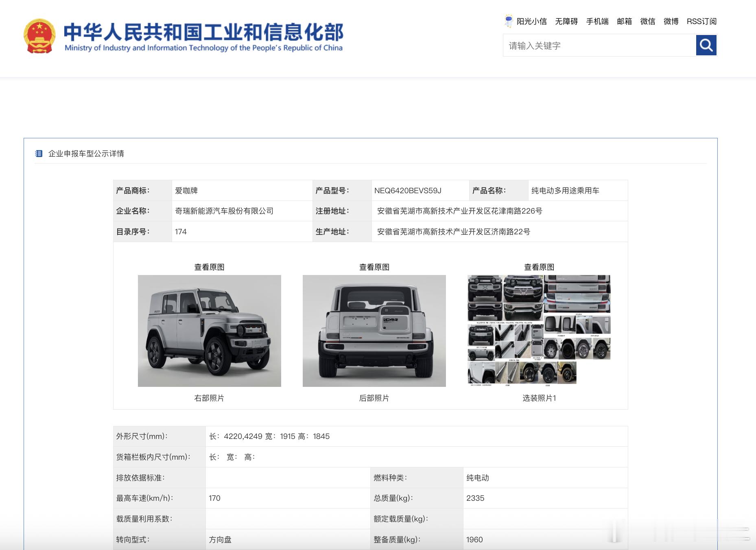Click the 注册地址 label cell

(342, 211)
